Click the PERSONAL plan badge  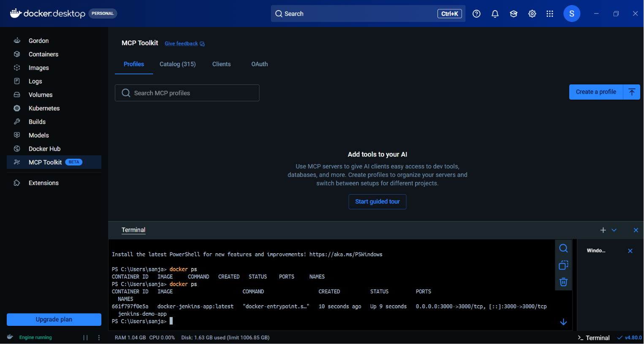(x=103, y=14)
